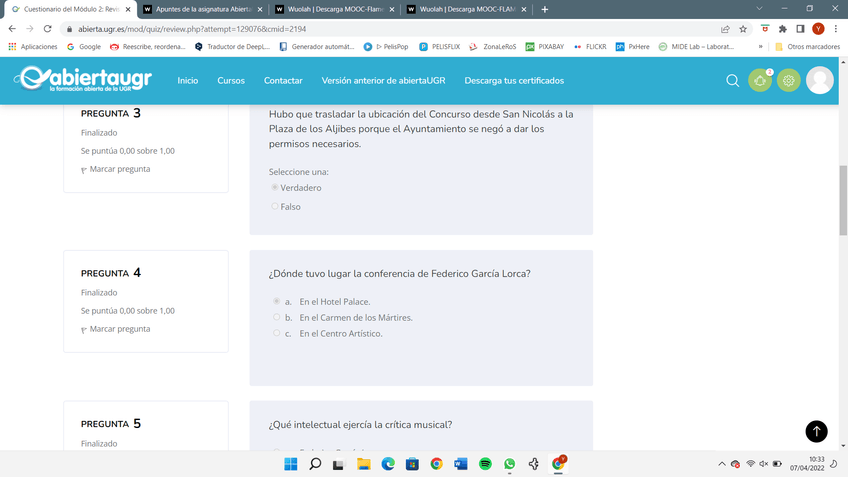Viewport: 848px width, 477px height.
Task: Open the site search magnifier icon
Action: click(732, 81)
